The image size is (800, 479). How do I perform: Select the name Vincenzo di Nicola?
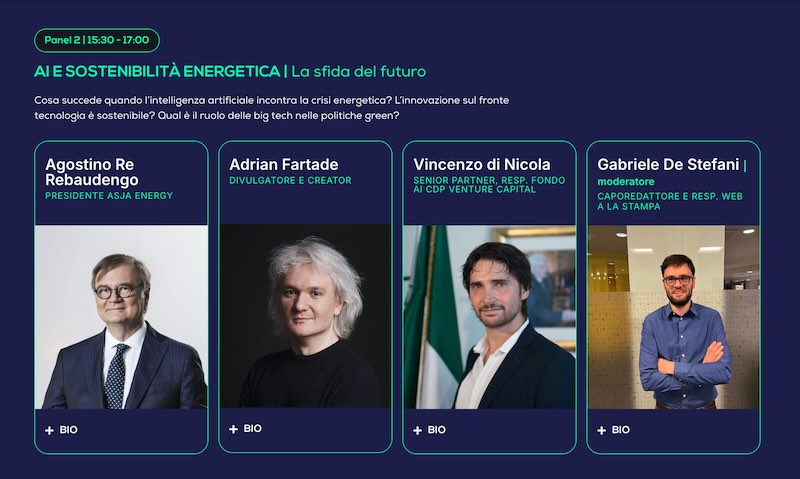(482, 164)
